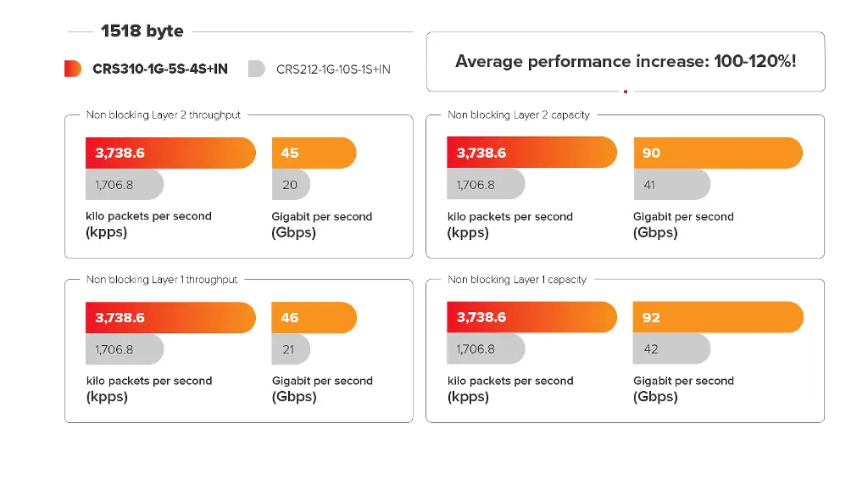Select the Non blocking Layer 1 throughput title
Viewport: 868px width, 485px height.
(x=162, y=280)
